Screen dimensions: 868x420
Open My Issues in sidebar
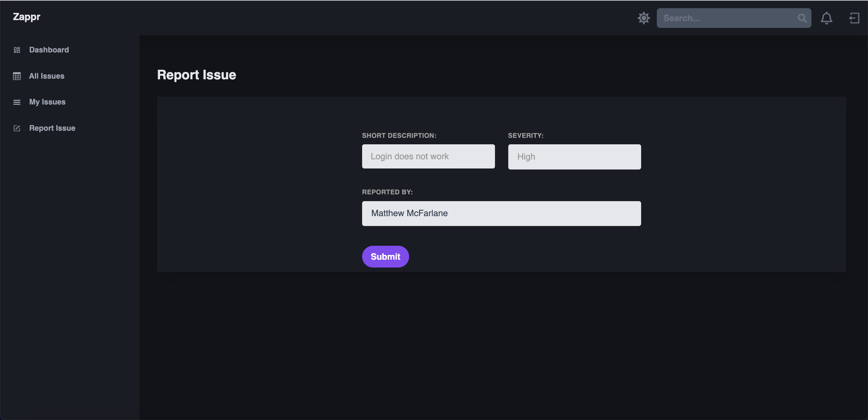(x=47, y=102)
